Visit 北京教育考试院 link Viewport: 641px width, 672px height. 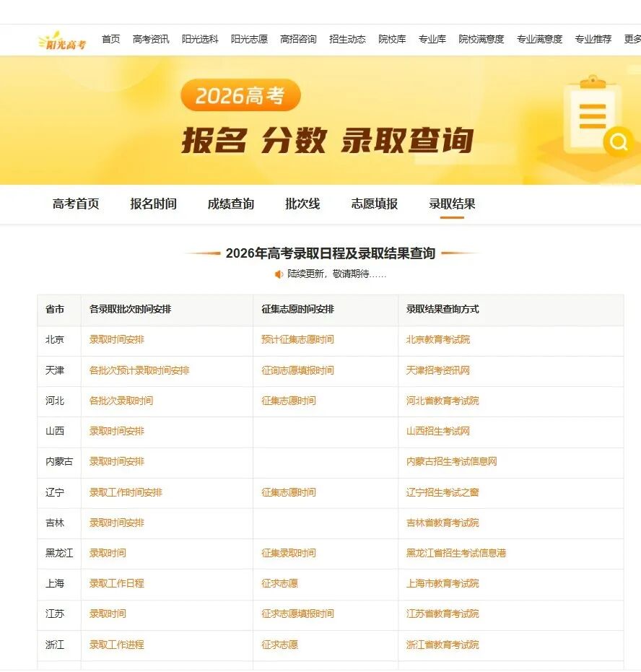(x=438, y=340)
